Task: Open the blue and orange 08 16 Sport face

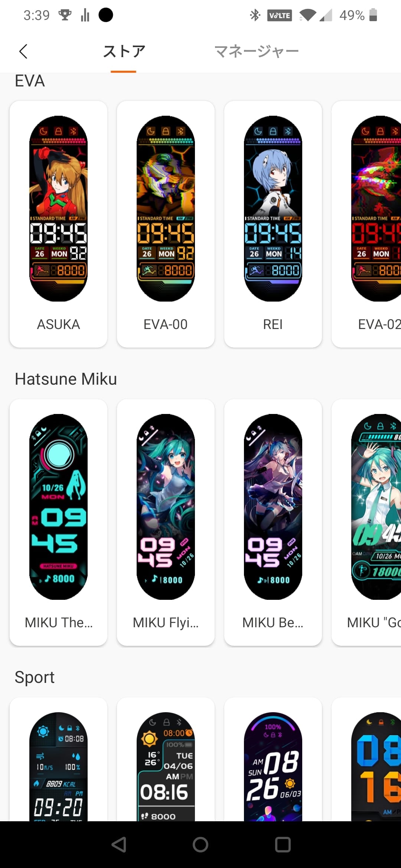Action: pyautogui.click(x=366, y=759)
